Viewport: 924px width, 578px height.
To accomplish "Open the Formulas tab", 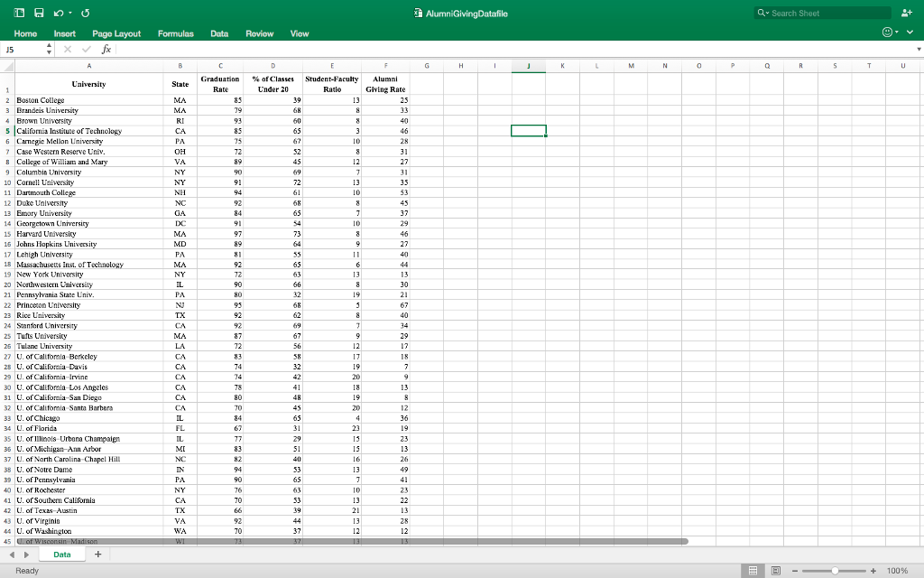I will [x=176, y=33].
